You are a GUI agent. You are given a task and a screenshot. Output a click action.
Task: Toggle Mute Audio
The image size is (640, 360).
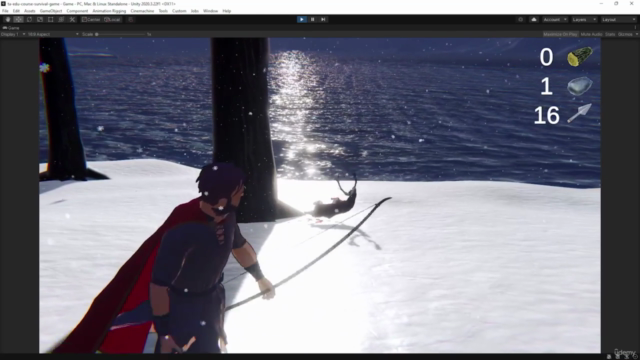pos(591,34)
